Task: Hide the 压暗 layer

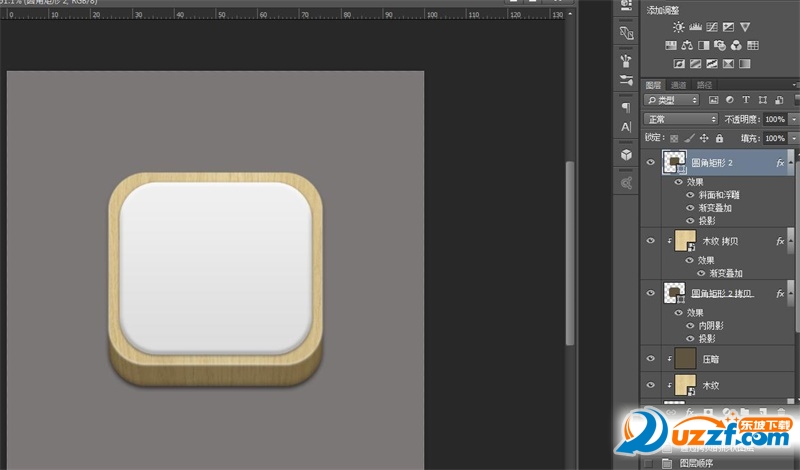Action: pos(652,358)
